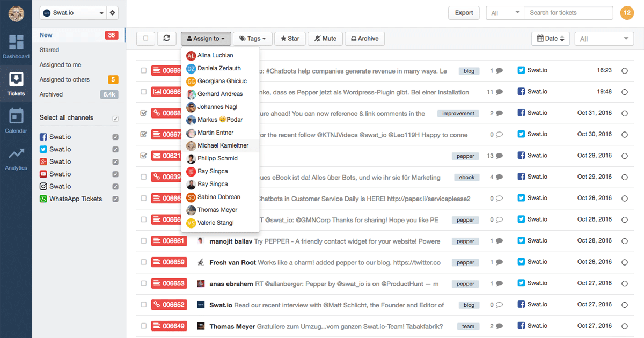644x338 pixels.
Task: Click the refresh tickets icon button
Action: [167, 39]
